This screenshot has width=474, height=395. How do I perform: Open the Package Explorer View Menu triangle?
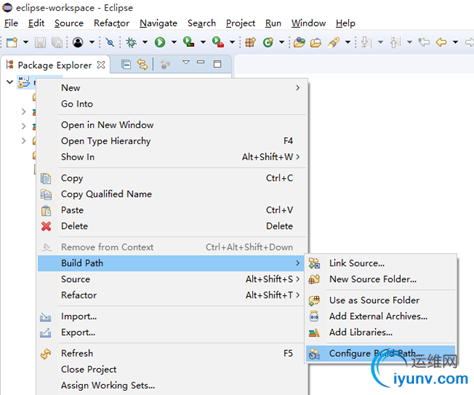[x=186, y=62]
